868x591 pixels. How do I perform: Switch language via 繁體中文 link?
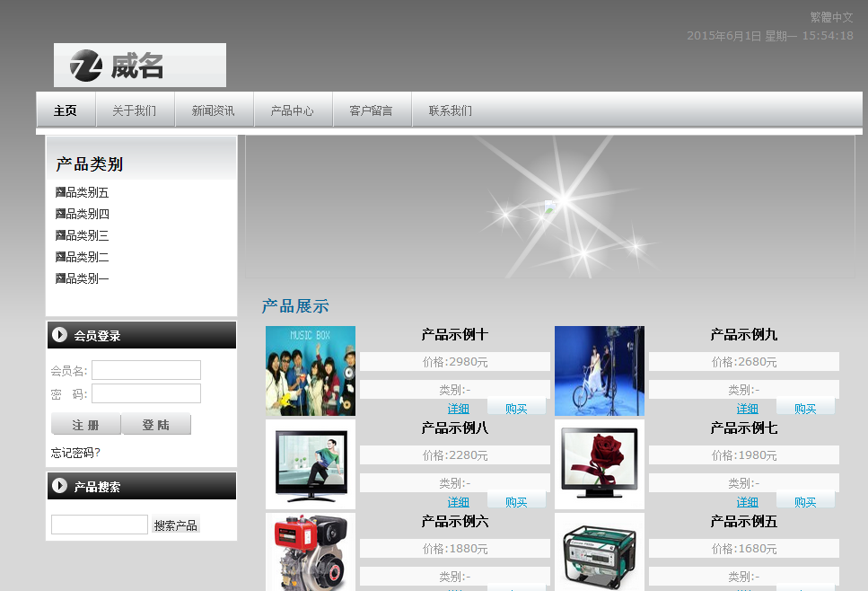point(831,17)
